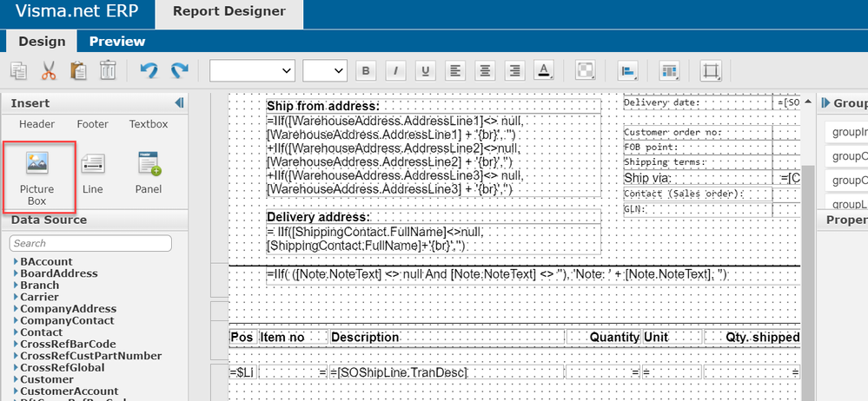Screen dimensions: 868x401
Task: Insert a Panel element
Action: pos(149,173)
